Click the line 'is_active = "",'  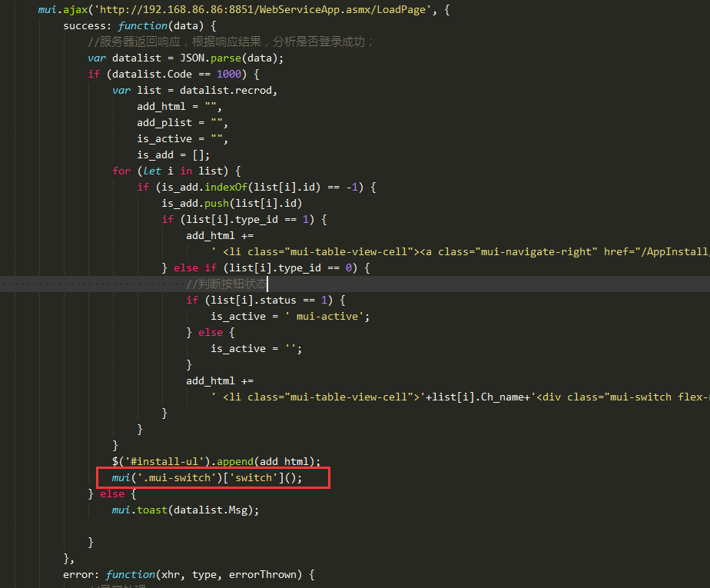pyautogui.click(x=182, y=139)
